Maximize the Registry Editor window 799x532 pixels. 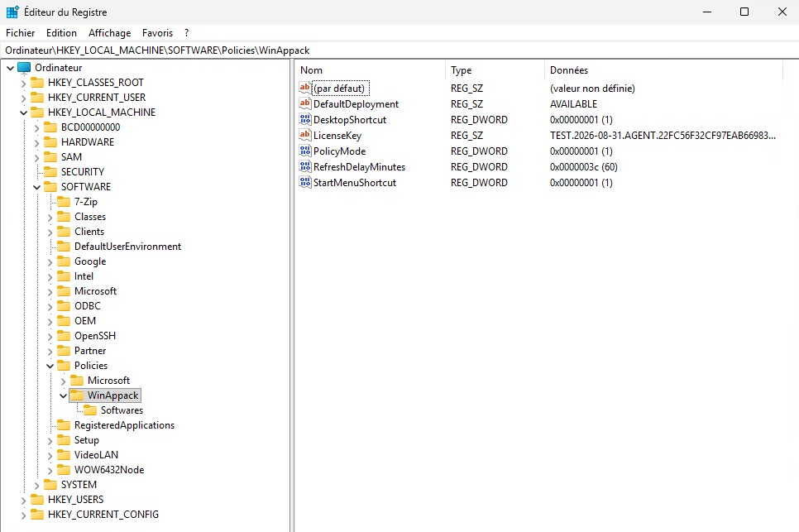click(744, 12)
